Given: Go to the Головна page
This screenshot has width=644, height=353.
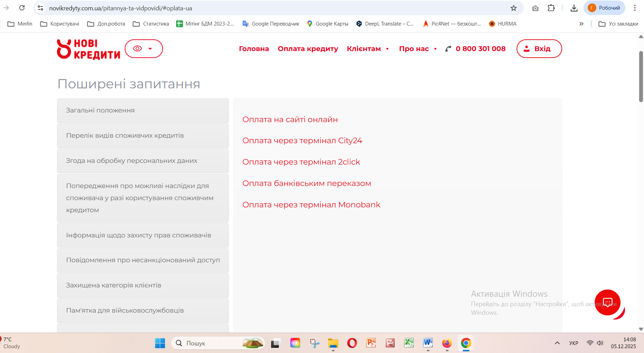Looking at the screenshot, I should pos(254,49).
